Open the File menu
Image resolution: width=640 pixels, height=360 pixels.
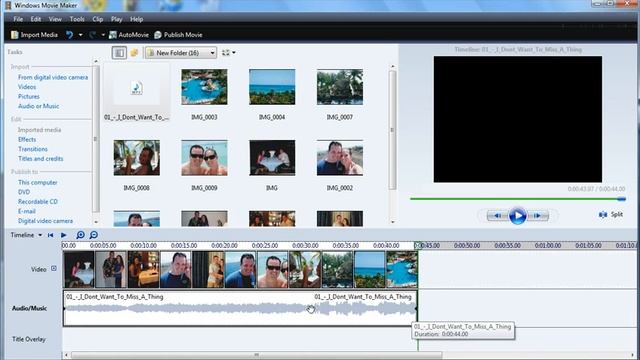click(x=18, y=19)
